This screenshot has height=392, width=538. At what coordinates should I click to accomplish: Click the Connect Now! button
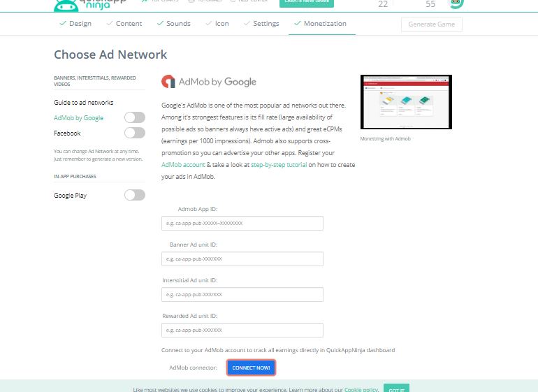(251, 368)
